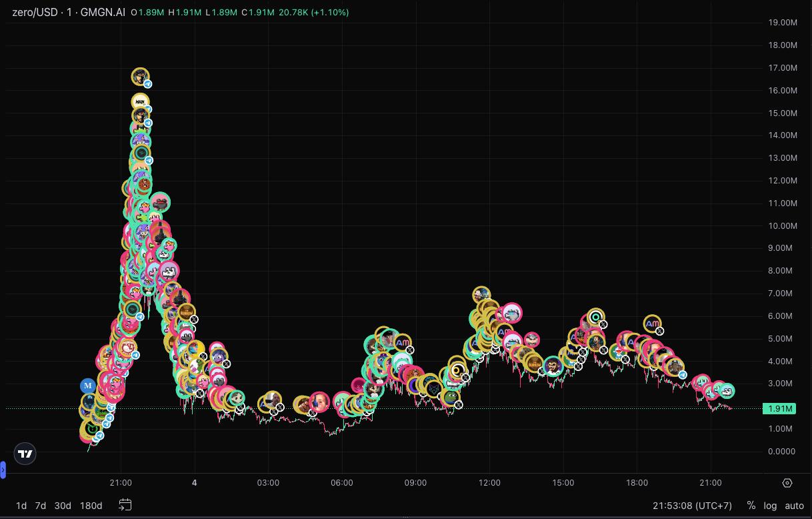Toggle percent scale mode

(751, 505)
